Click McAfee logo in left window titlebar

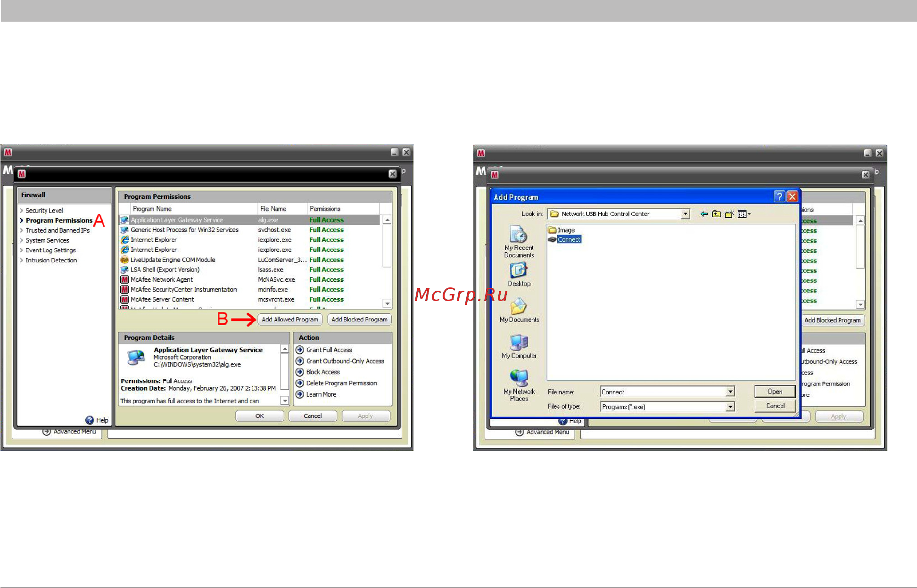[8, 152]
